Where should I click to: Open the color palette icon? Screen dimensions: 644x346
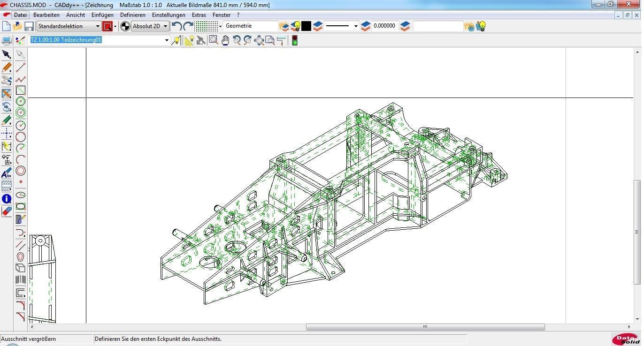(20, 40)
